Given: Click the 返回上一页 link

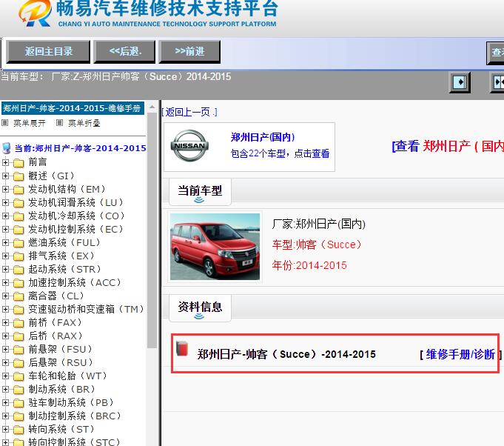Looking at the screenshot, I should pyautogui.click(x=189, y=112).
